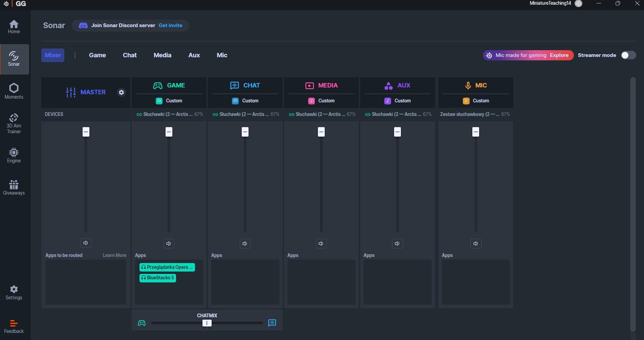Viewport: 644px width, 340px height.
Task: Click the ChatMix slider handle
Action: tap(207, 323)
